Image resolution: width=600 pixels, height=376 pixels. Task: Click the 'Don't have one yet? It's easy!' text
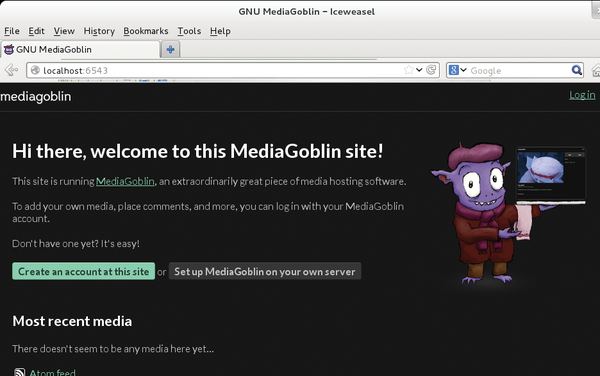[76, 244]
